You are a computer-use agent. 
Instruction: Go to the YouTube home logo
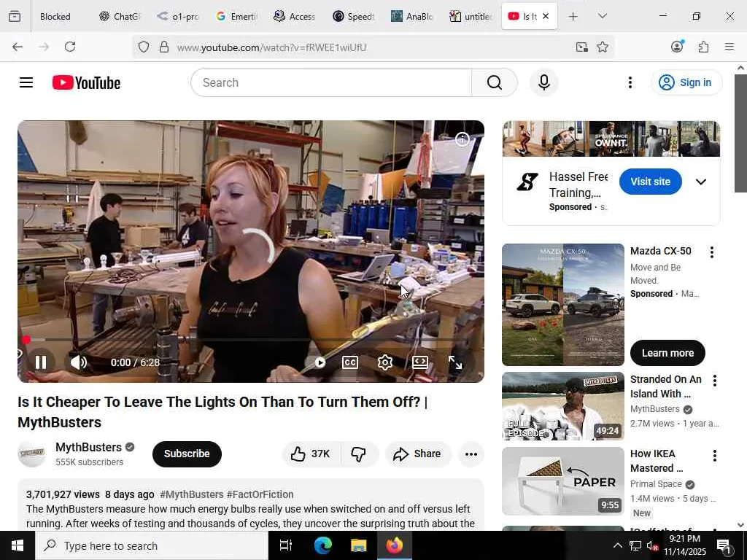(x=86, y=82)
